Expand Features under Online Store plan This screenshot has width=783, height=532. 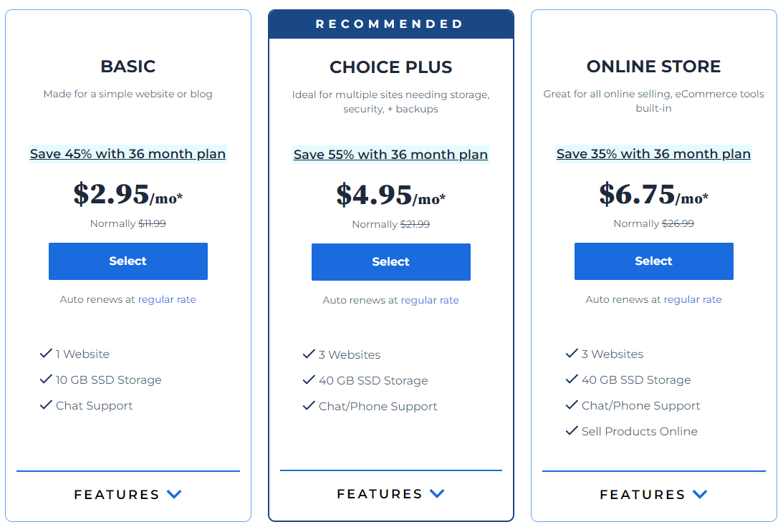click(653, 494)
